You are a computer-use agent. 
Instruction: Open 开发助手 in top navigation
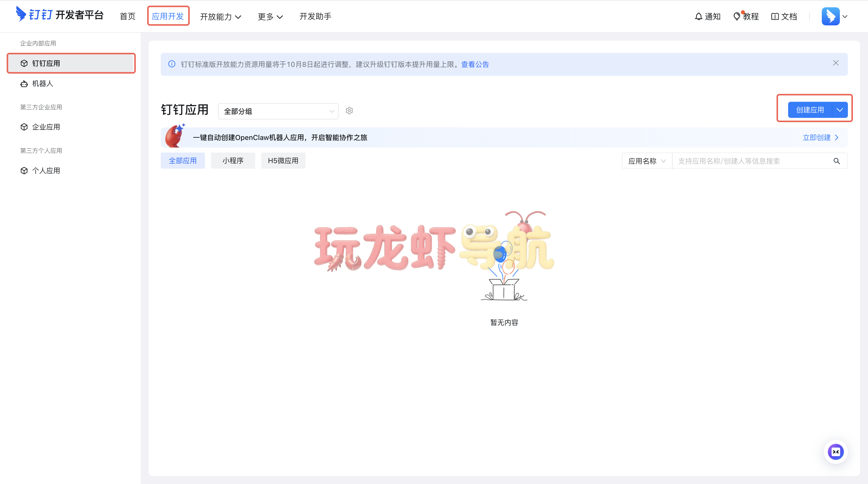[315, 16]
